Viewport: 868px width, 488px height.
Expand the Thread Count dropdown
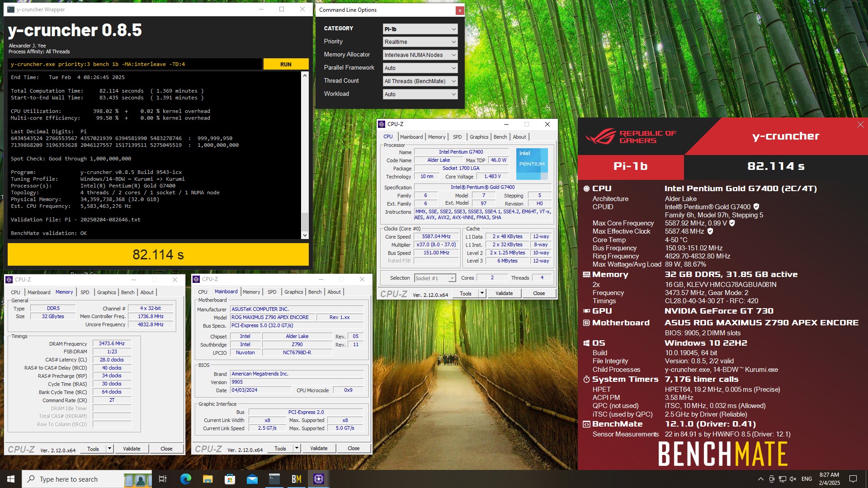pos(420,81)
